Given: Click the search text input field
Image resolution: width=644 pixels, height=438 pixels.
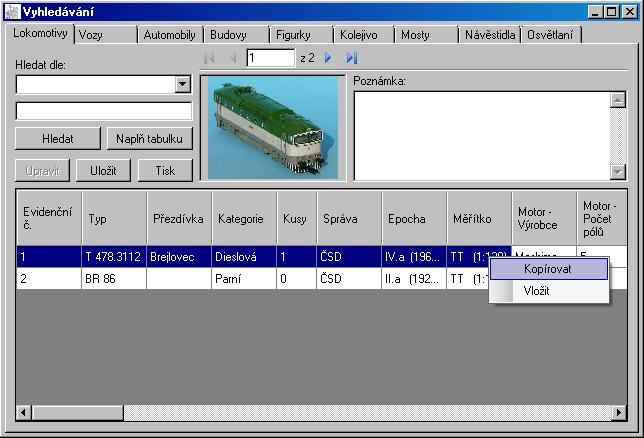Looking at the screenshot, I should pyautogui.click(x=103, y=111).
